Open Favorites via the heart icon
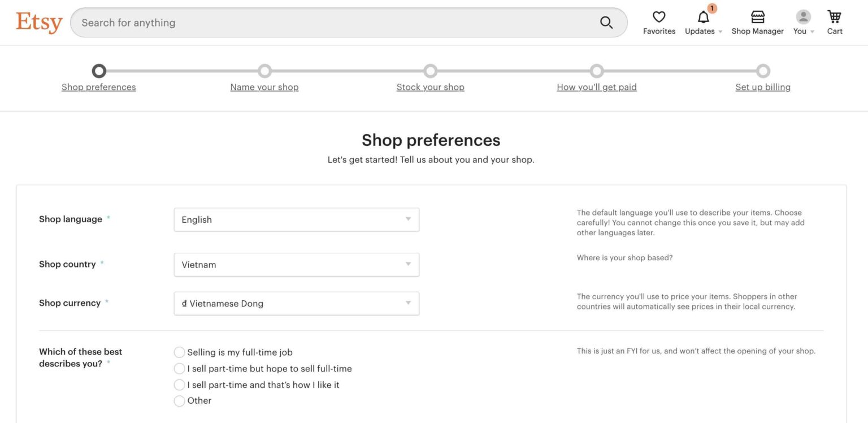 658,17
